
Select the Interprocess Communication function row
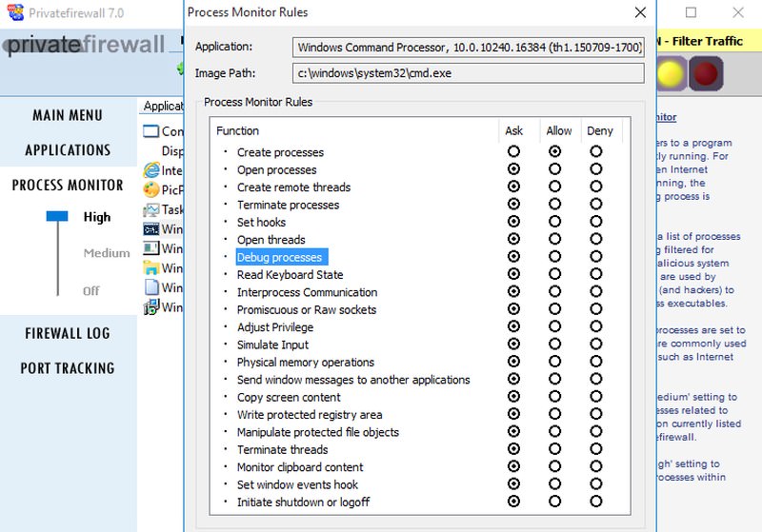coord(307,292)
